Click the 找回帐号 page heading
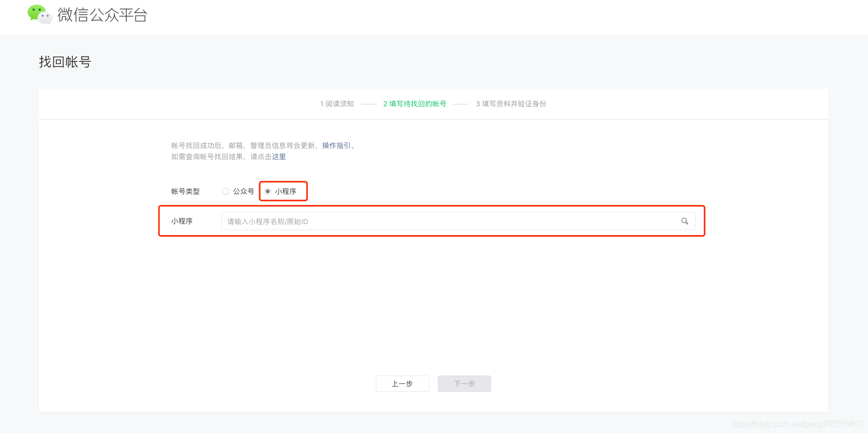The image size is (868, 433). coord(65,62)
